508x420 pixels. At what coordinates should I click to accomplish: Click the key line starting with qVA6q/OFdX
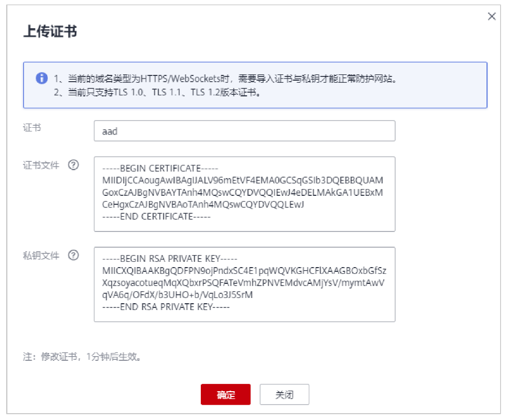177,294
